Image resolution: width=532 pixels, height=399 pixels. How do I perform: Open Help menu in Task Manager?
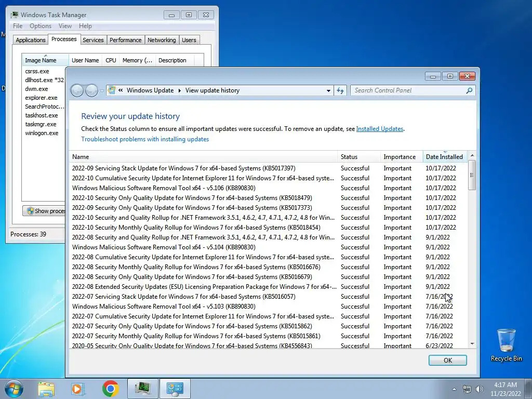pos(85,26)
